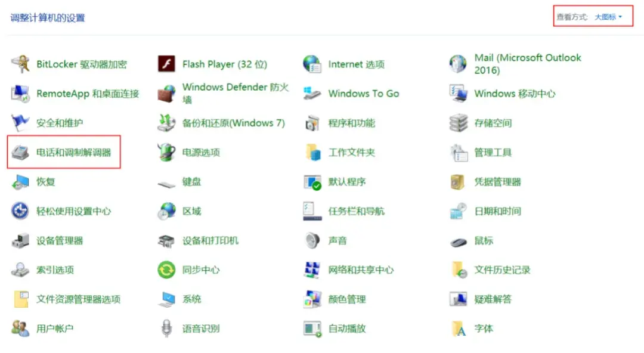Click the 安全和维护 flag icon
644x353 pixels.
pyautogui.click(x=20, y=123)
